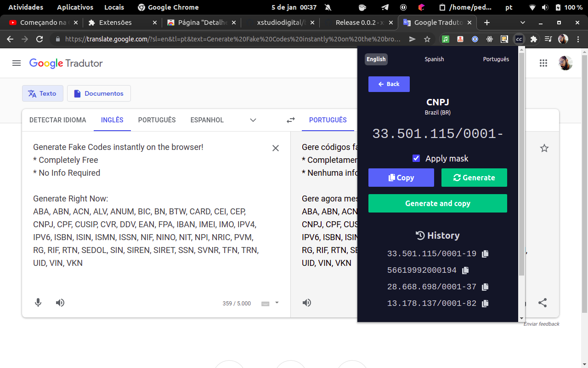Open the Chrome tab search dropdown
Viewport: 588px width, 368px height.
523,23
